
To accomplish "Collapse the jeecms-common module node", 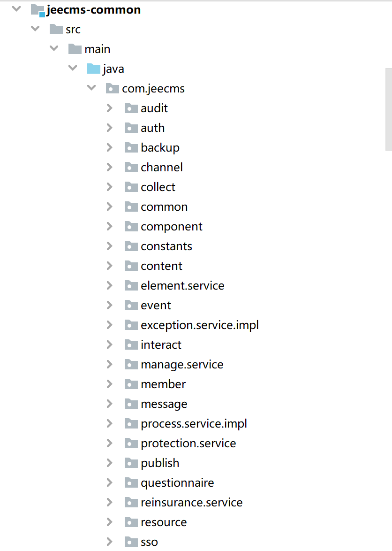I will tap(16, 9).
